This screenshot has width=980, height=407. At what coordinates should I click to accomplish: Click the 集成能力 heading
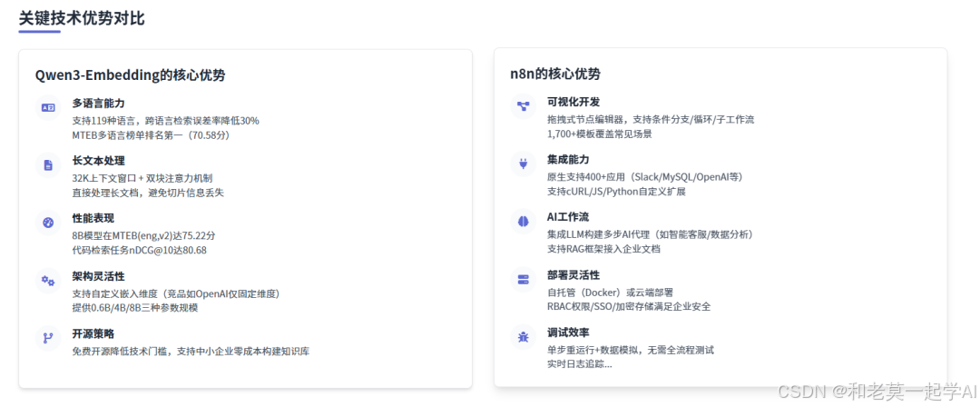click(x=568, y=160)
